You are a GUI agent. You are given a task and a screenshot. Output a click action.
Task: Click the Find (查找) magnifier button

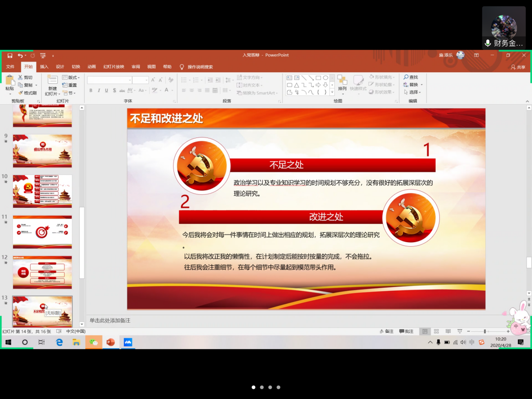click(x=410, y=77)
